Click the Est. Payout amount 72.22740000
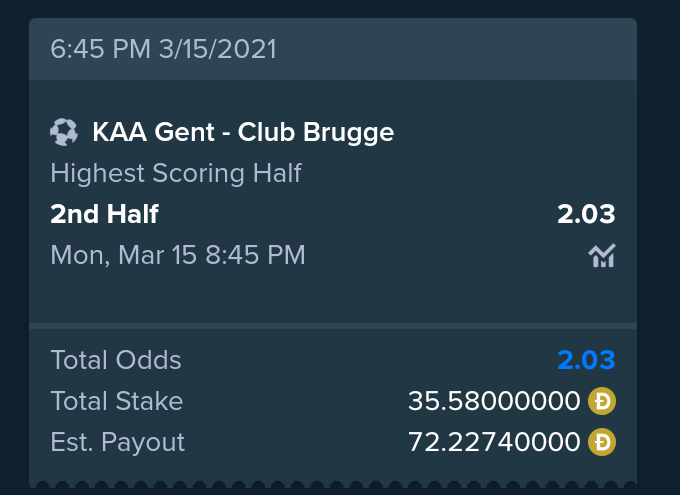This screenshot has width=680, height=495. click(x=494, y=442)
